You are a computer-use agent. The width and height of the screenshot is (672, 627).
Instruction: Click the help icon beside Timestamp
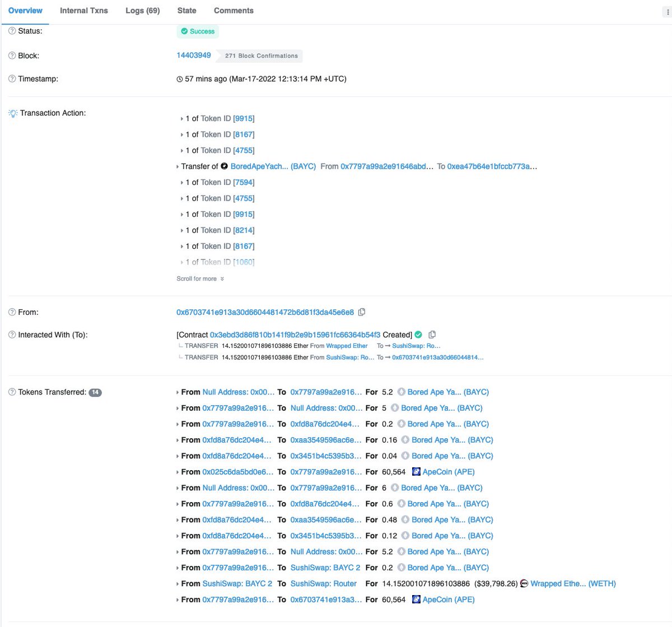[12, 79]
